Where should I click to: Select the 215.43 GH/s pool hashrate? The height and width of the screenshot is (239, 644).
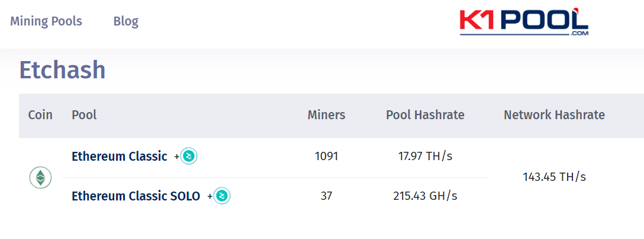pos(425,196)
